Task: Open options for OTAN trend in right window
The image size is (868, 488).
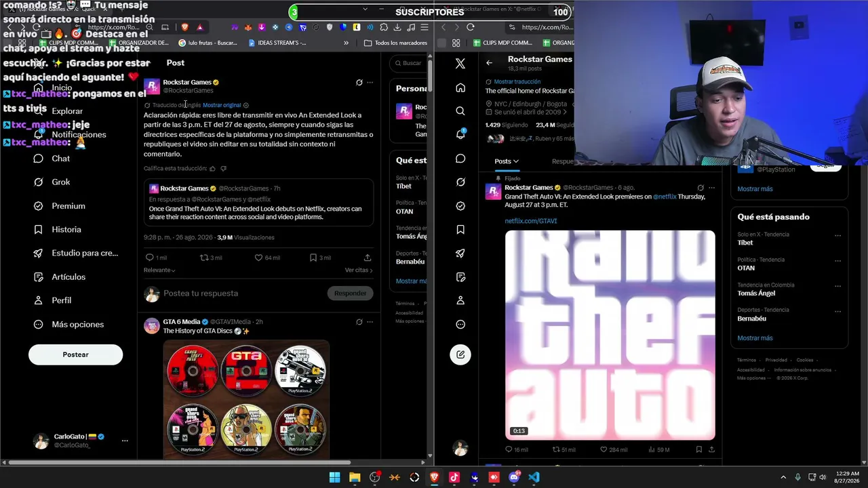Action: coord(837,261)
